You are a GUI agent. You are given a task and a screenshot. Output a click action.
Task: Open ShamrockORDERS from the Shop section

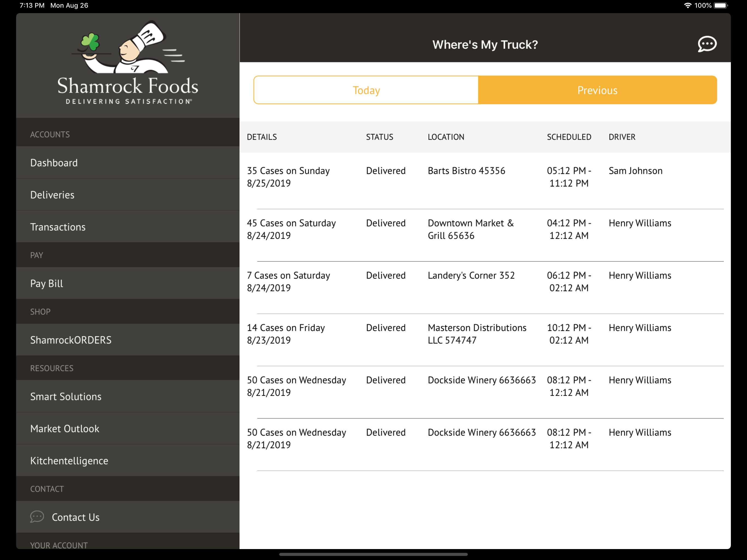[128, 340]
